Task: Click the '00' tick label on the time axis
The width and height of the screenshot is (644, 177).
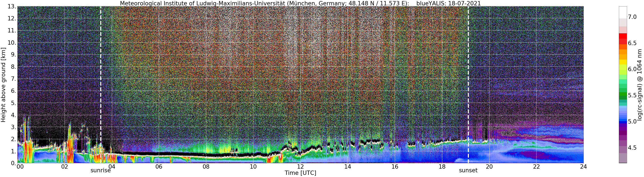Action: (20, 167)
